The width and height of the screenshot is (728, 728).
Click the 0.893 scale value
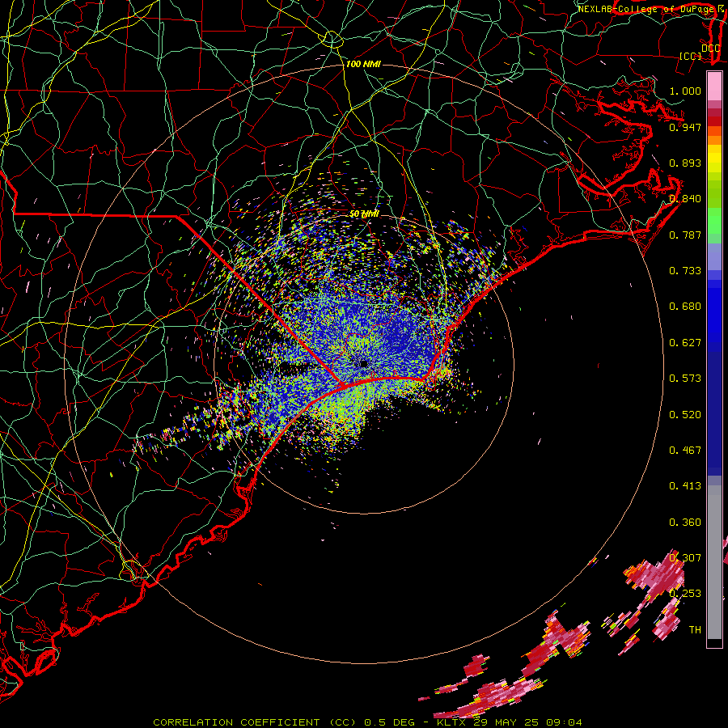pos(685,163)
